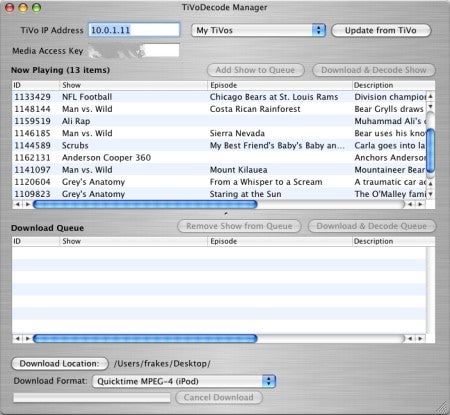
Task: Select Anderson Cooper 360
Action: pyautogui.click(x=106, y=158)
